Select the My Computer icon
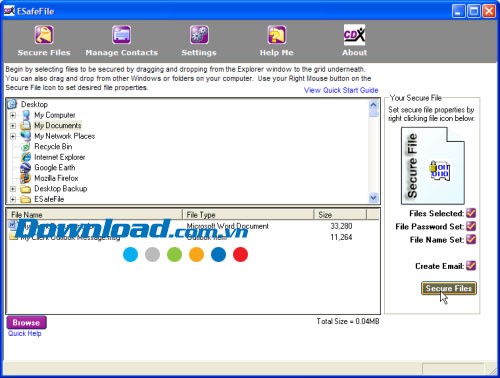 coord(26,115)
